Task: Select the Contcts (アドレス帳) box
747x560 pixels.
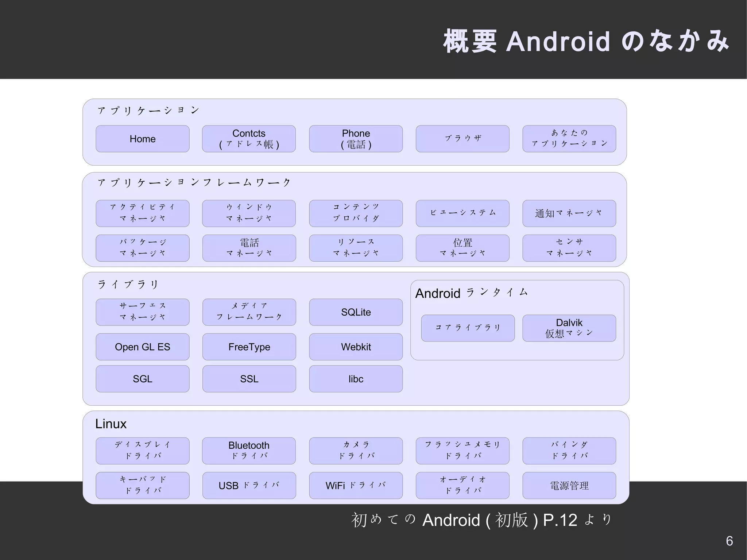Action: pos(249,139)
